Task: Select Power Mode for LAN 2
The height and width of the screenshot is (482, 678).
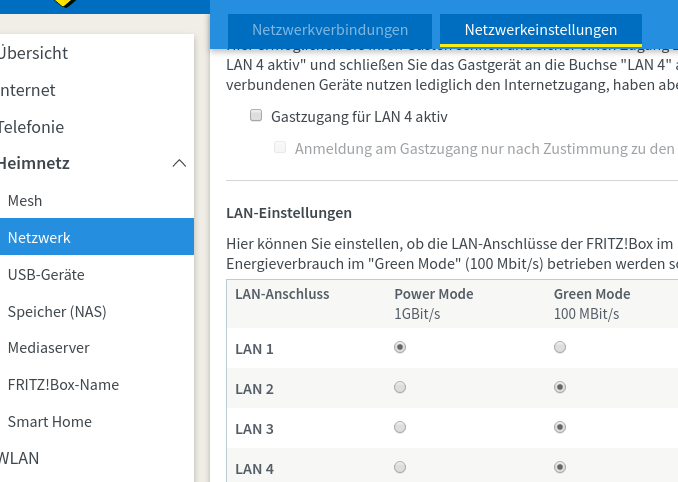Action: point(400,387)
